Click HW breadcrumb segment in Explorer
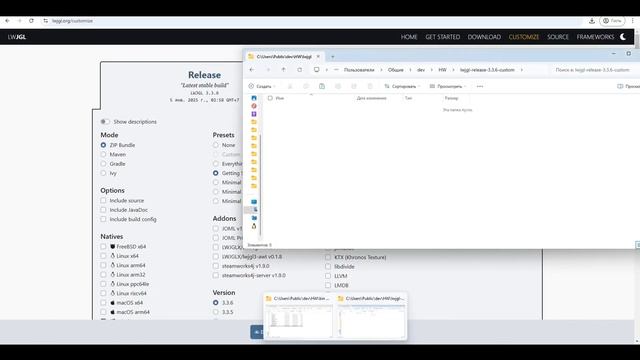The width and height of the screenshot is (640, 360). (442, 70)
